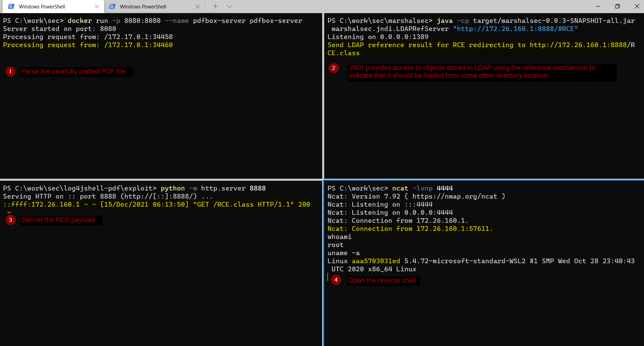The height and width of the screenshot is (346, 644).
Task: Click 'Server started on port: 8080' line
Action: tap(60, 29)
